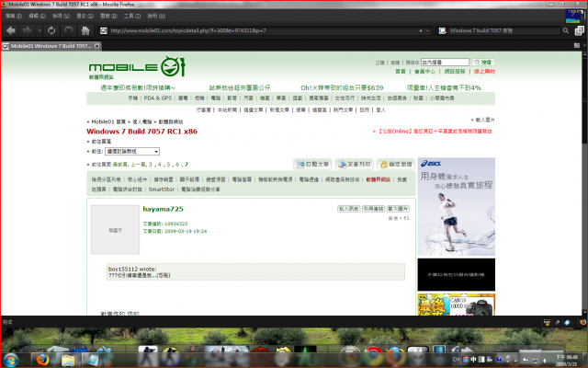Image resolution: width=588 pixels, height=368 pixels.
Task: Open the Help menu (H)
Action: pyautogui.click(x=156, y=16)
